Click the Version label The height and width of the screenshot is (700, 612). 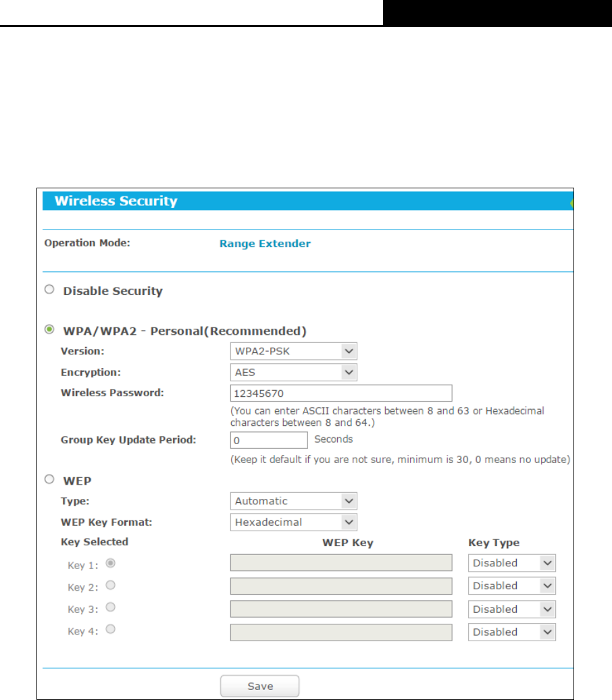click(82, 351)
